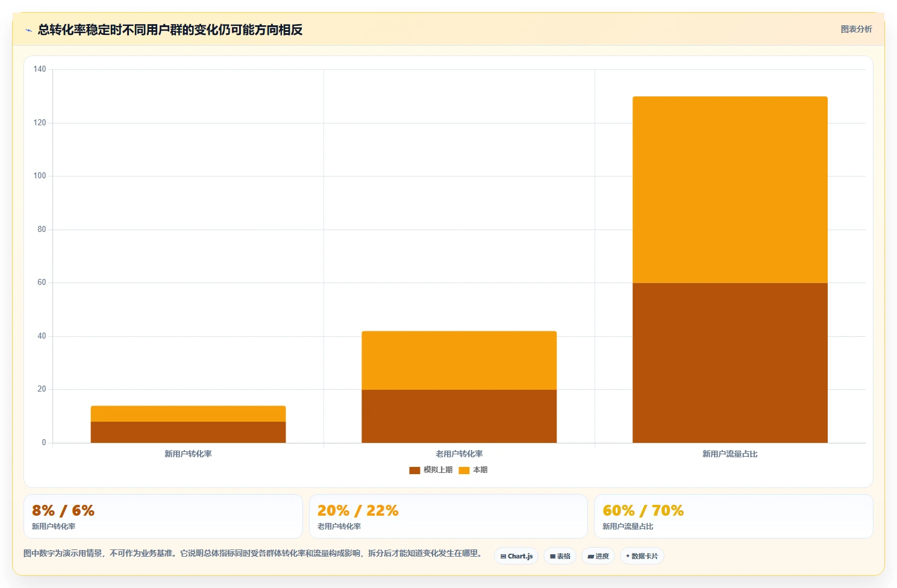Screen dimensions: 897x588
Task: Click the dark 模拟上期 segment of 新用户流量占比 bar
Action: pyautogui.click(x=730, y=363)
